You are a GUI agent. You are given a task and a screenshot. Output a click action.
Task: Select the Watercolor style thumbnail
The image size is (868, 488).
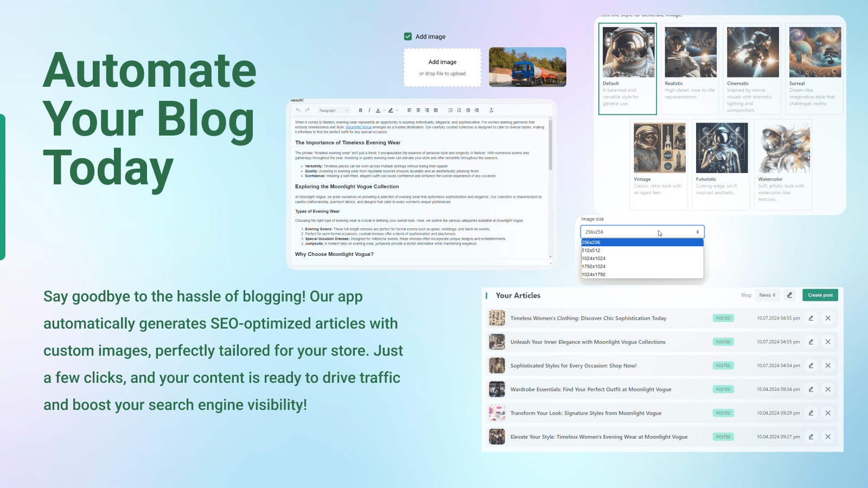(783, 146)
